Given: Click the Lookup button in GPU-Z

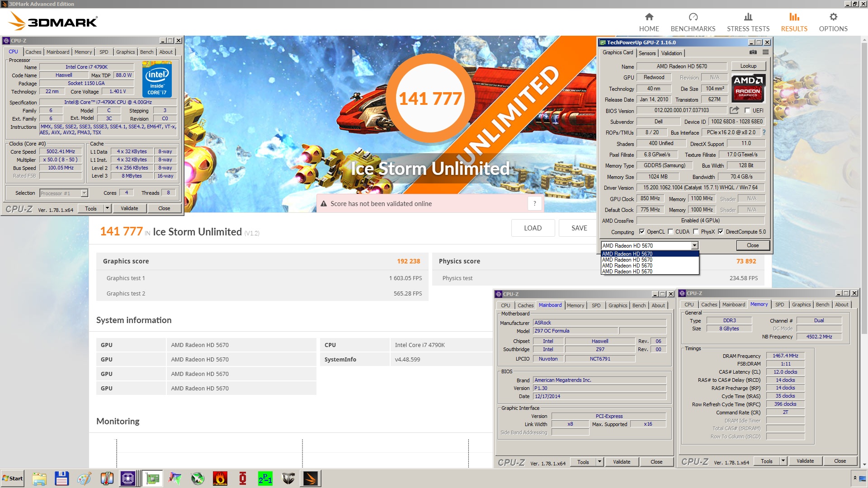Looking at the screenshot, I should (x=748, y=66).
